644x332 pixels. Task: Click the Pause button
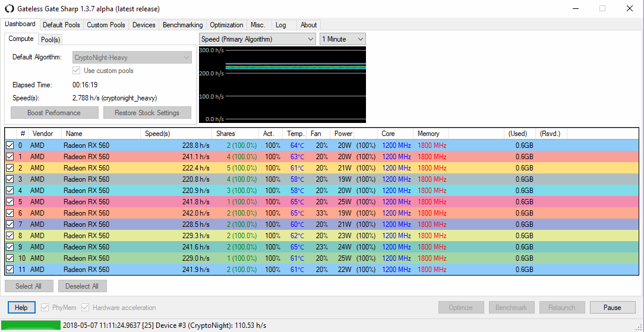[x=613, y=308]
